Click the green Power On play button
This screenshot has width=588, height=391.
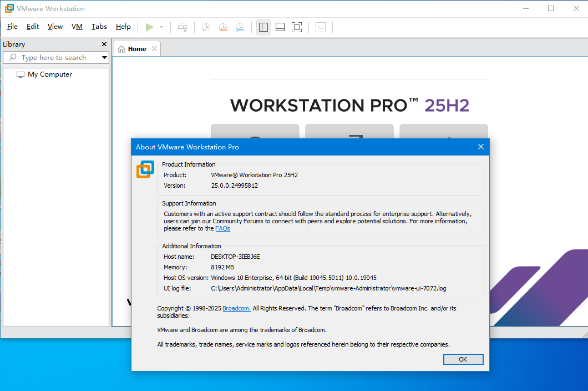149,27
